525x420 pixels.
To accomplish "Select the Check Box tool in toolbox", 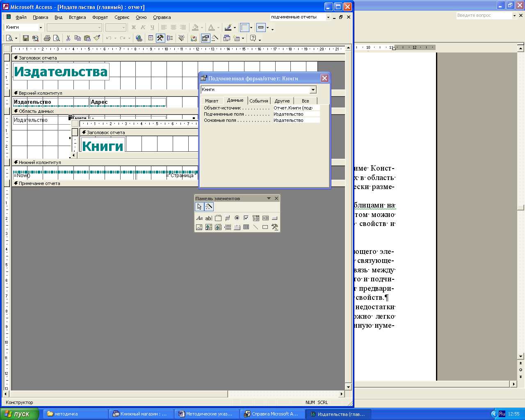I will click(247, 218).
